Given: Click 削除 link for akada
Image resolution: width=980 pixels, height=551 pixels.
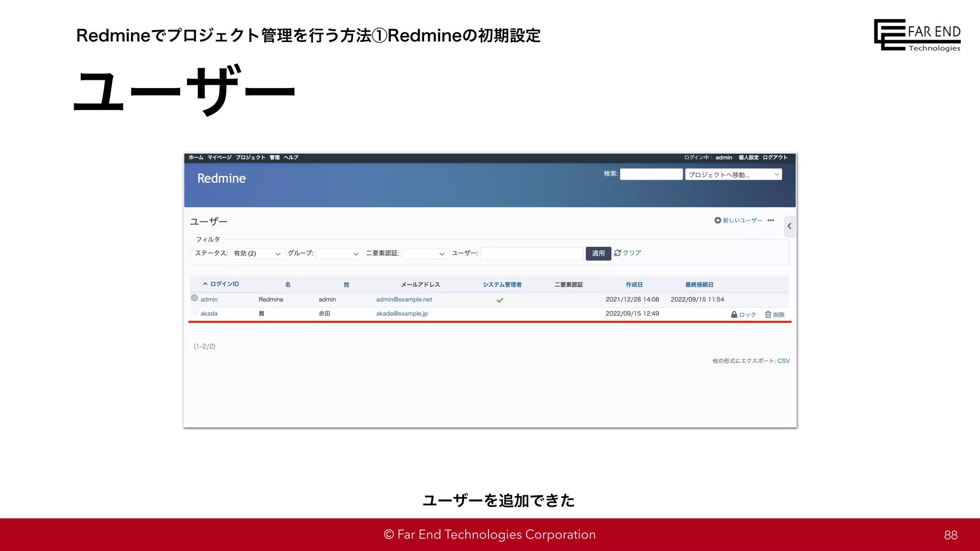Looking at the screenshot, I should pyautogui.click(x=779, y=315).
